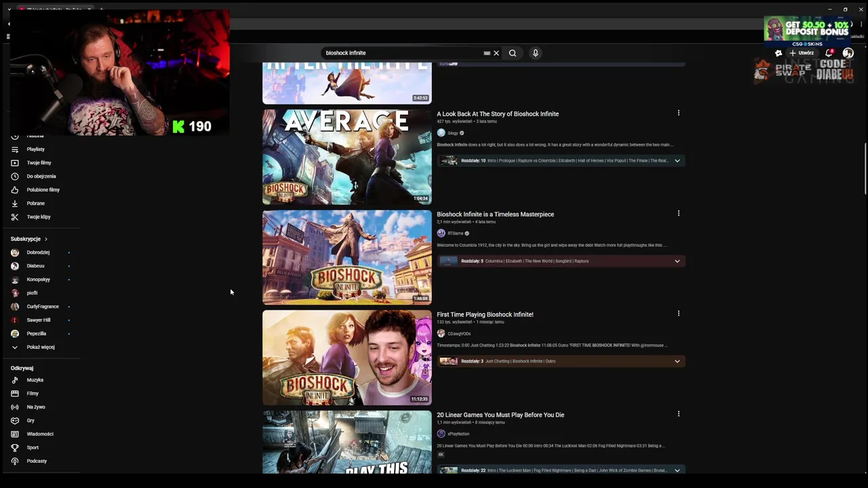Open options menu for Timeless Masterpiece video

678,213
